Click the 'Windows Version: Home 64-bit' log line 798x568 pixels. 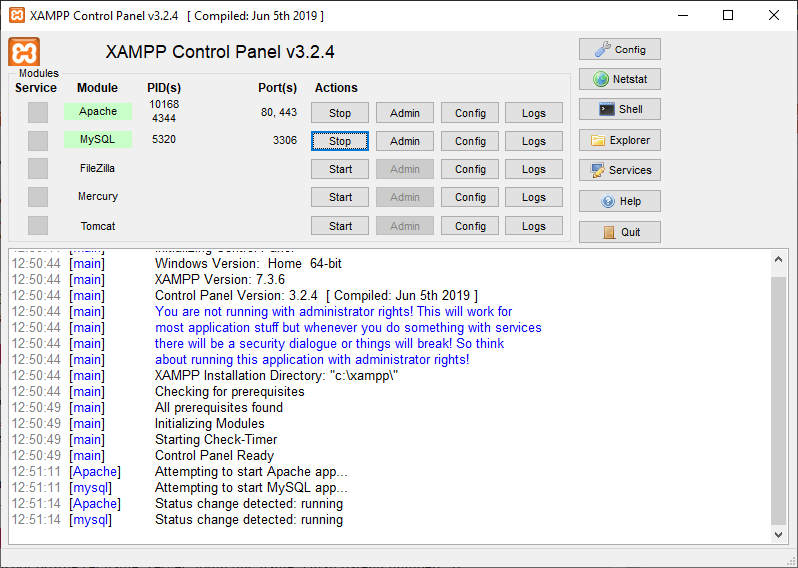pyautogui.click(x=248, y=264)
